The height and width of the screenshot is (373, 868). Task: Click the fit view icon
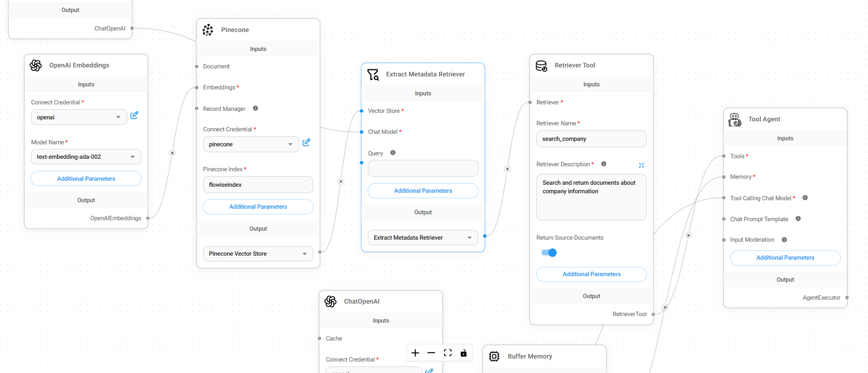pyautogui.click(x=447, y=353)
